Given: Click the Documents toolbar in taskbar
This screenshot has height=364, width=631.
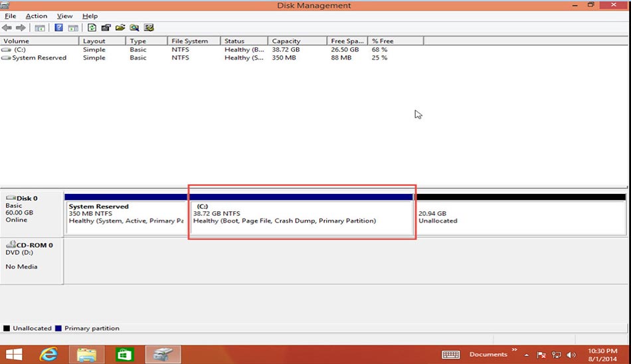Looking at the screenshot, I should pos(488,354).
